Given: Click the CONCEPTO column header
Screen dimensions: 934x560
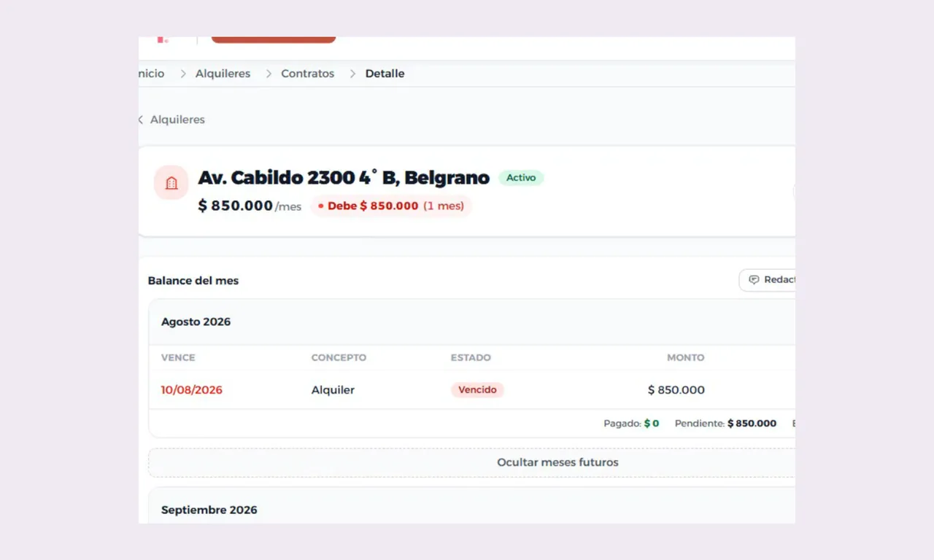Looking at the screenshot, I should [x=339, y=357].
